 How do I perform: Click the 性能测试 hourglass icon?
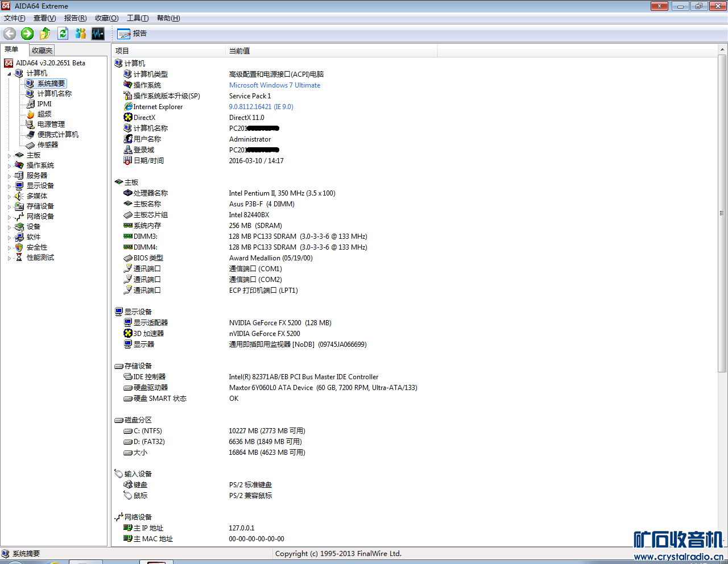point(19,258)
